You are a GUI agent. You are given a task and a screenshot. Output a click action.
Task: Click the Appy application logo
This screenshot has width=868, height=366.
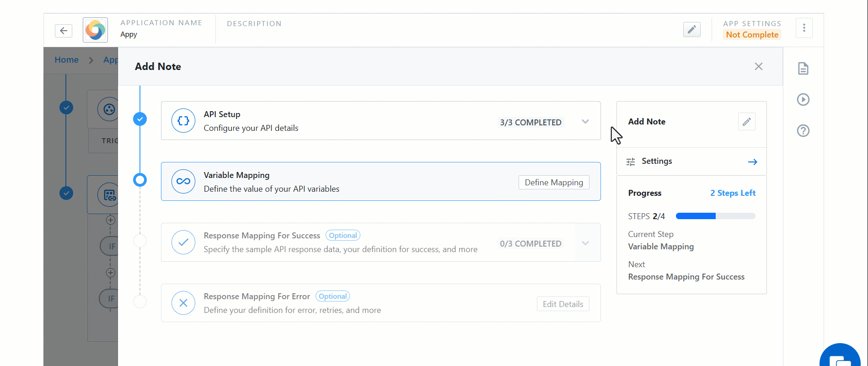95,30
